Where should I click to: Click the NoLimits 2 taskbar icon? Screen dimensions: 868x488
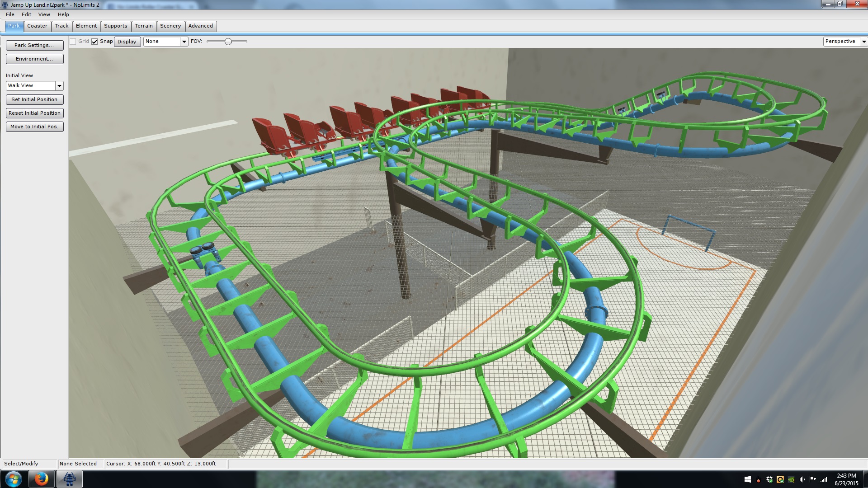click(69, 479)
